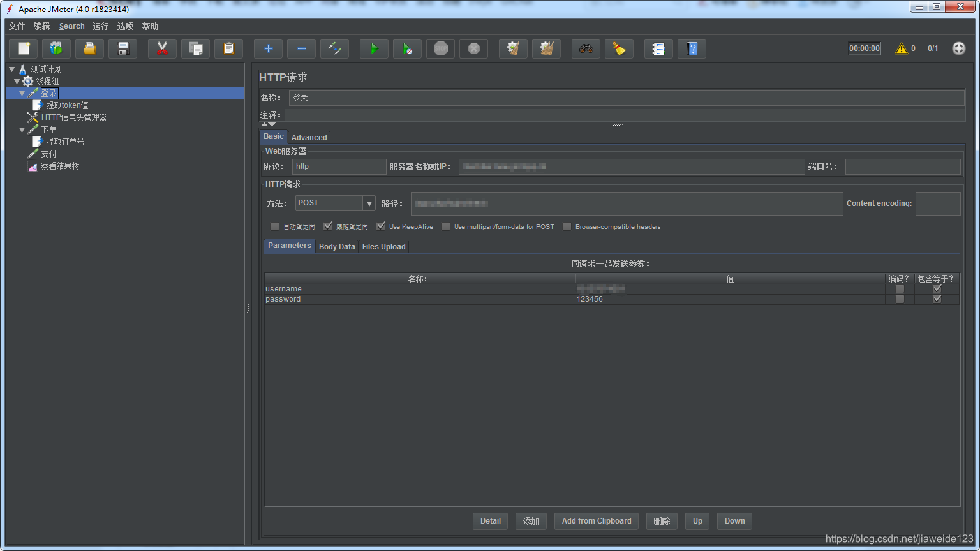
Task: Save the test plan with floppy icon
Action: (123, 48)
